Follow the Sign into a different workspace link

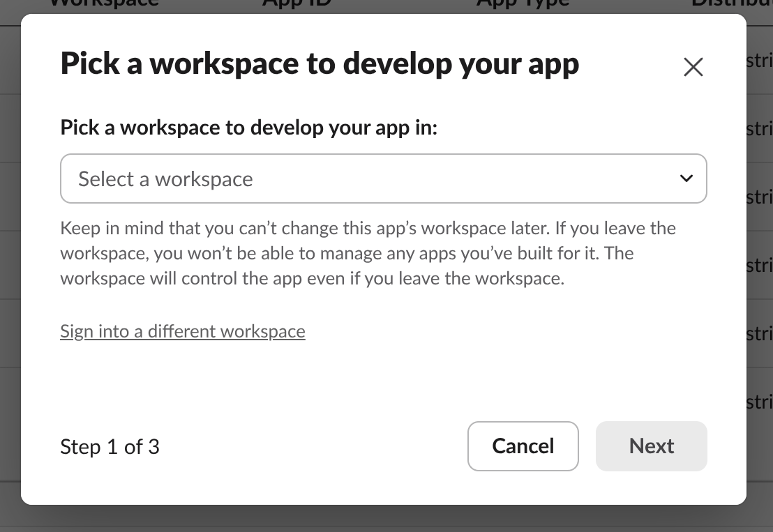(x=183, y=330)
